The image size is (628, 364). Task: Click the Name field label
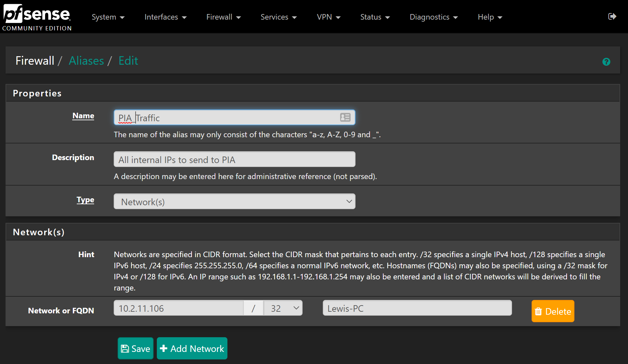[83, 116]
